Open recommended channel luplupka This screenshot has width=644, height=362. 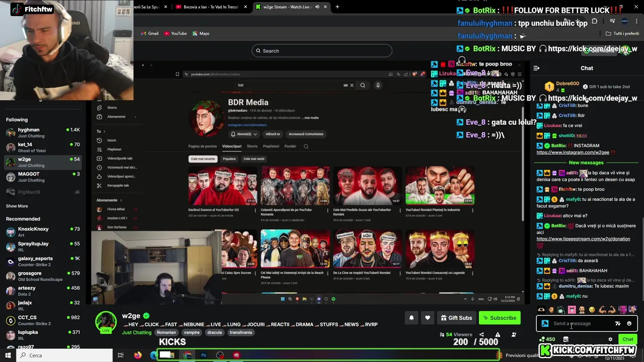[x=43, y=335]
